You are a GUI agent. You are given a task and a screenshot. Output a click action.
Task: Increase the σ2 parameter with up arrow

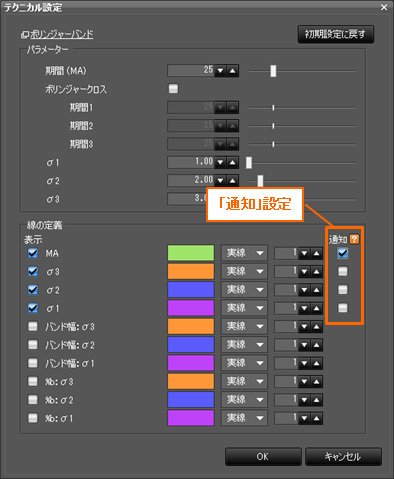(233, 181)
